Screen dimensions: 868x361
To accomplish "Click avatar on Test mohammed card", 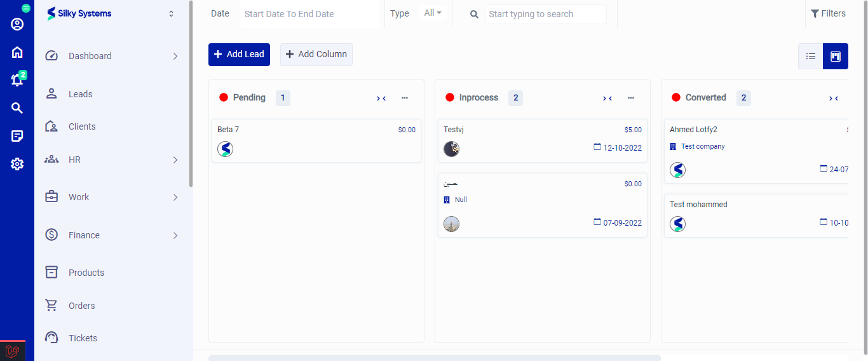I will click(x=677, y=224).
